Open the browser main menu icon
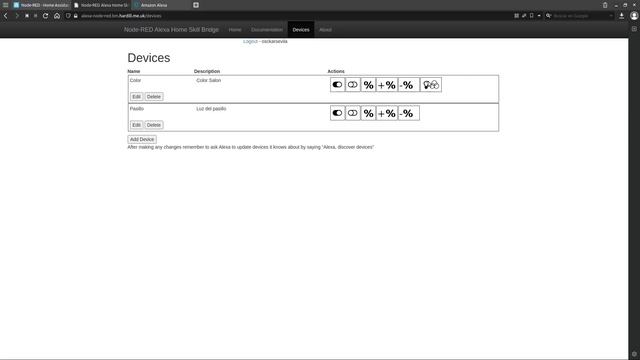 pyautogui.click(x=5, y=5)
